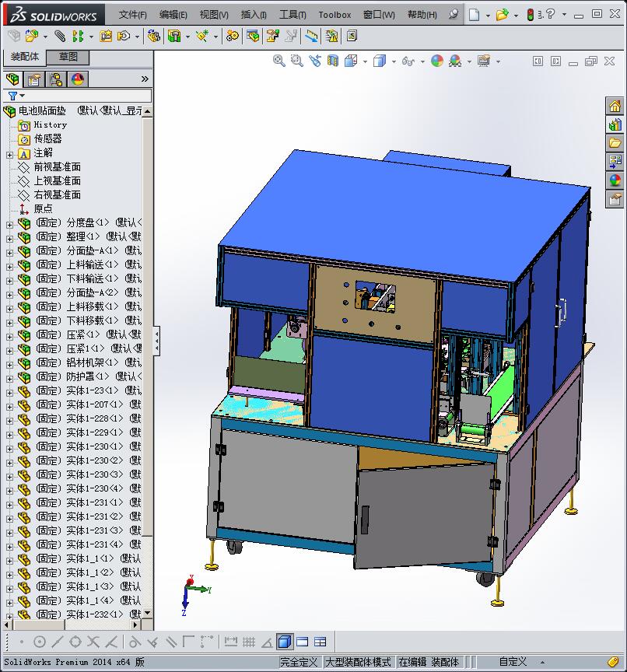Select the 前视基准面 plane

tap(58, 166)
